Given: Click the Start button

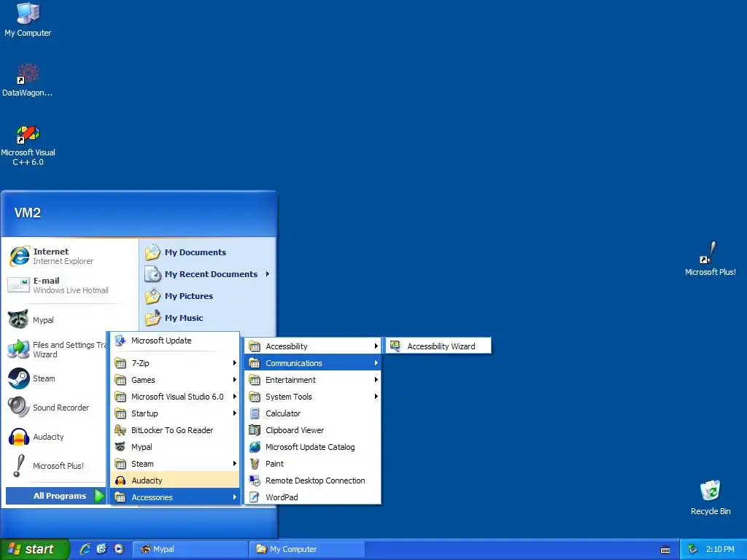Looking at the screenshot, I should (x=34, y=549).
